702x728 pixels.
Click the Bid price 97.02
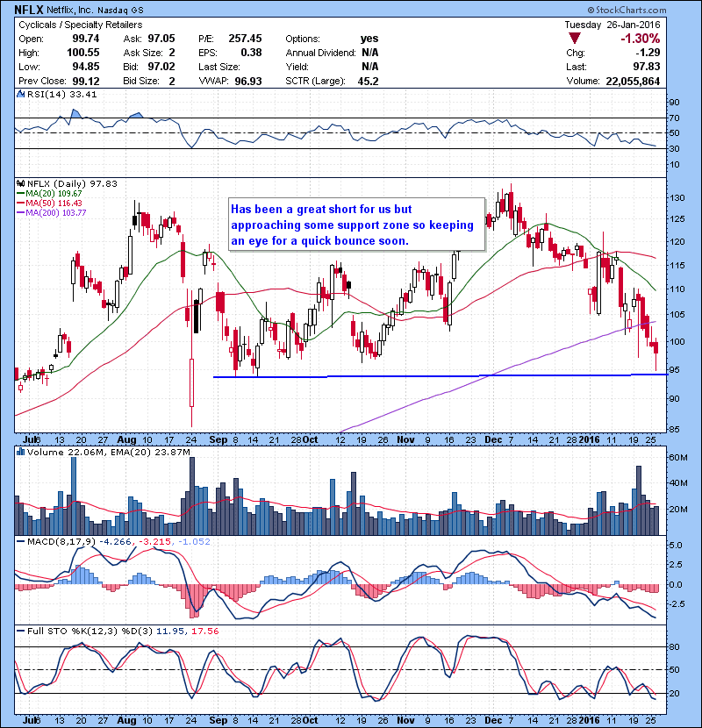tap(161, 67)
